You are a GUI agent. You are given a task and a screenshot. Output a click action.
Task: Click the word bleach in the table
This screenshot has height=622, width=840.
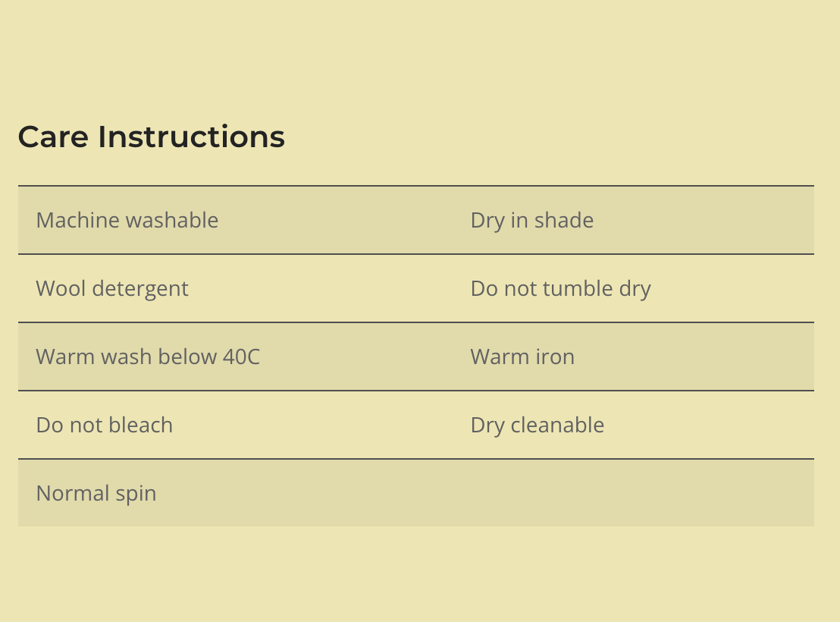pyautogui.click(x=142, y=426)
